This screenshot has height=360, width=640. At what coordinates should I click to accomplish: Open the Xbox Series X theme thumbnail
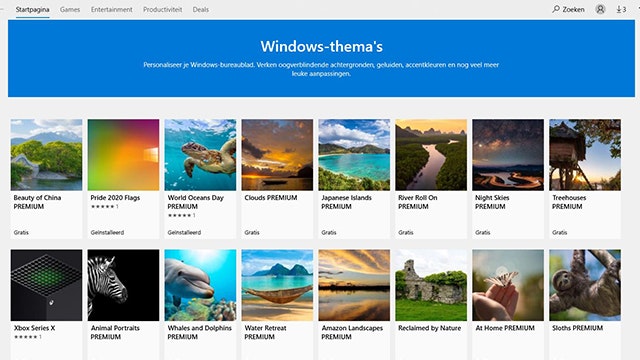tap(46, 285)
